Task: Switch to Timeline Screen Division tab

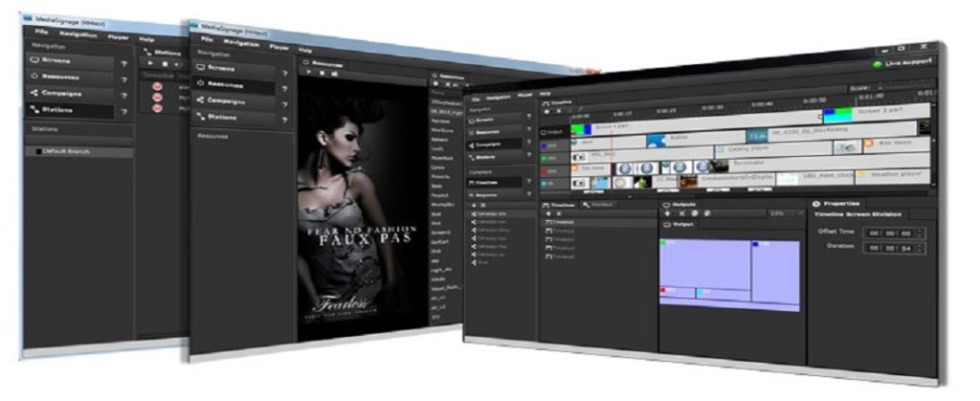Action: point(857,214)
